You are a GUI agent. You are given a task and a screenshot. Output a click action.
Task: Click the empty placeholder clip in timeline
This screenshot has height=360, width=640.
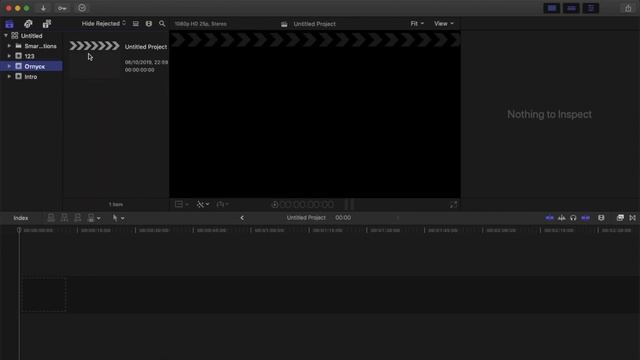pyautogui.click(x=44, y=295)
